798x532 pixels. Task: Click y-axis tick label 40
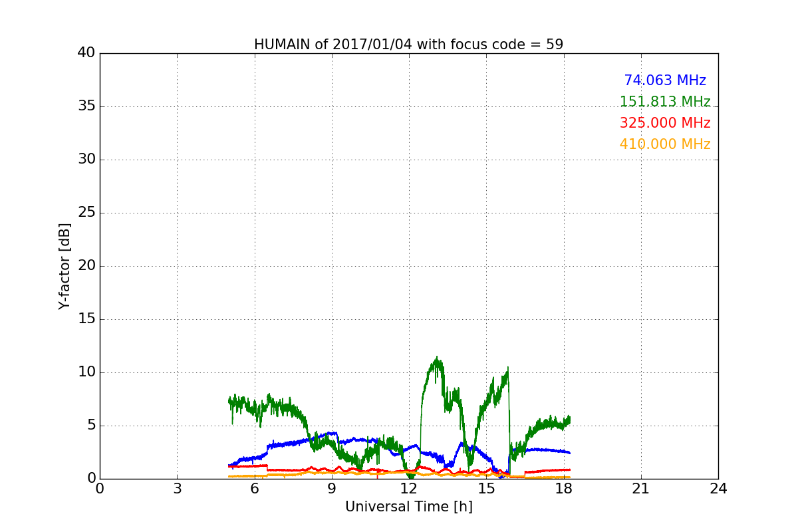click(x=86, y=53)
